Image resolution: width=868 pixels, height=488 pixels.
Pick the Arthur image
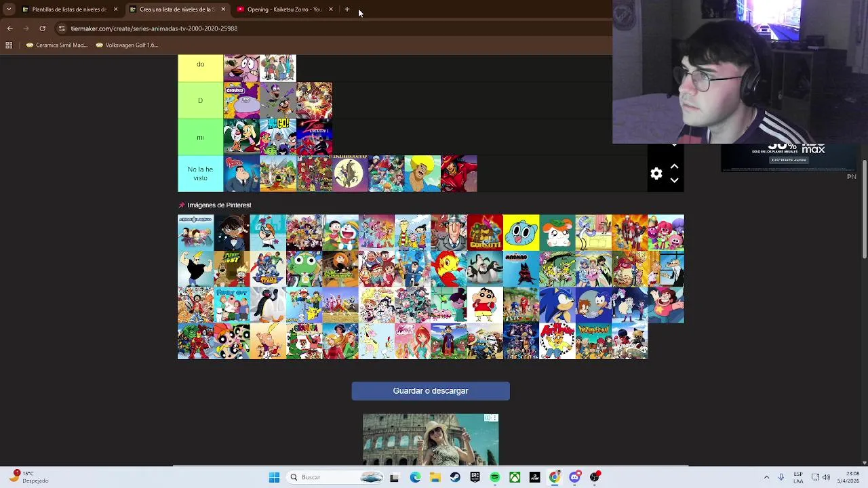tap(557, 341)
